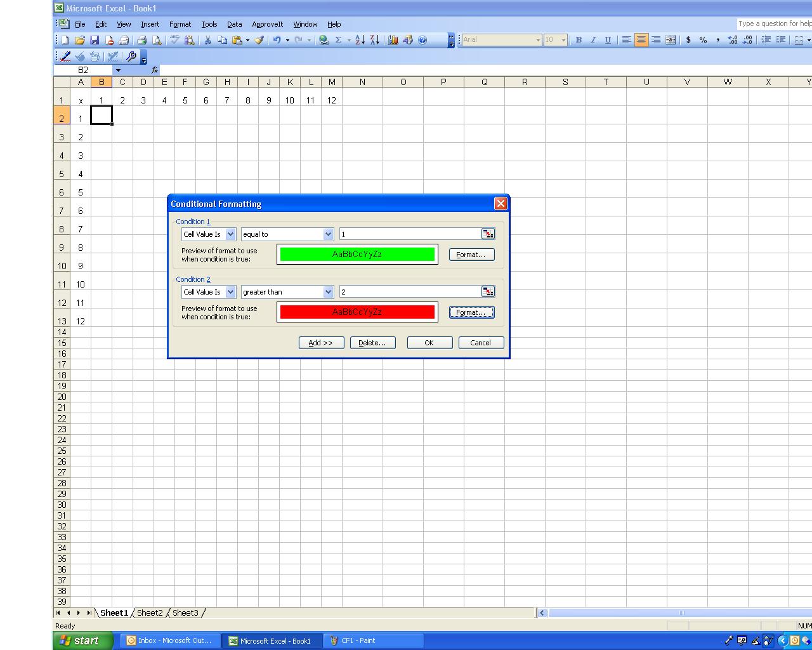Click the Drawing toolbar icon
The height and width of the screenshot is (650, 812).
tap(408, 40)
